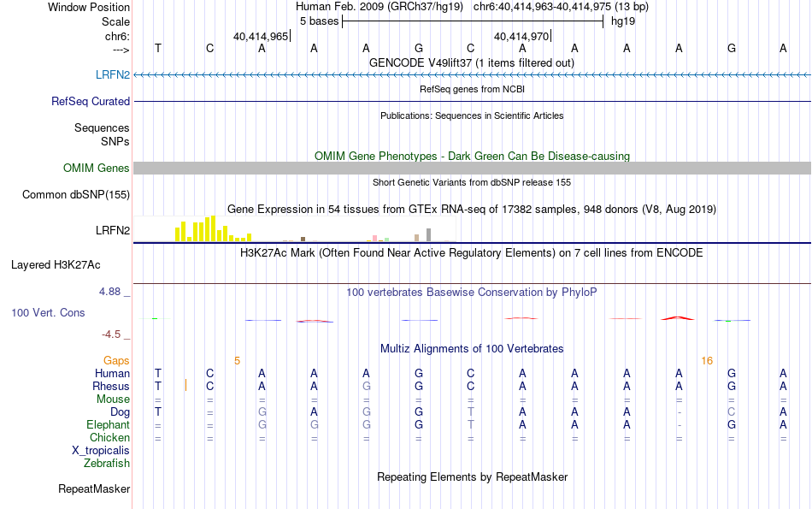Select the OMIM Genes track label
Viewport: 812px width, 509px height.
click(x=96, y=168)
